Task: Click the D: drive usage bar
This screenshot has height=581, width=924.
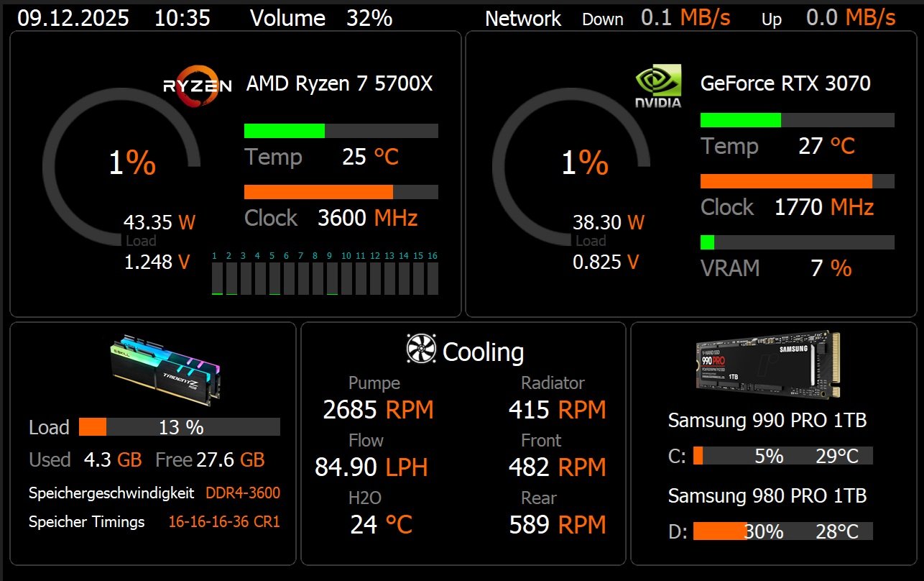Action: click(782, 531)
